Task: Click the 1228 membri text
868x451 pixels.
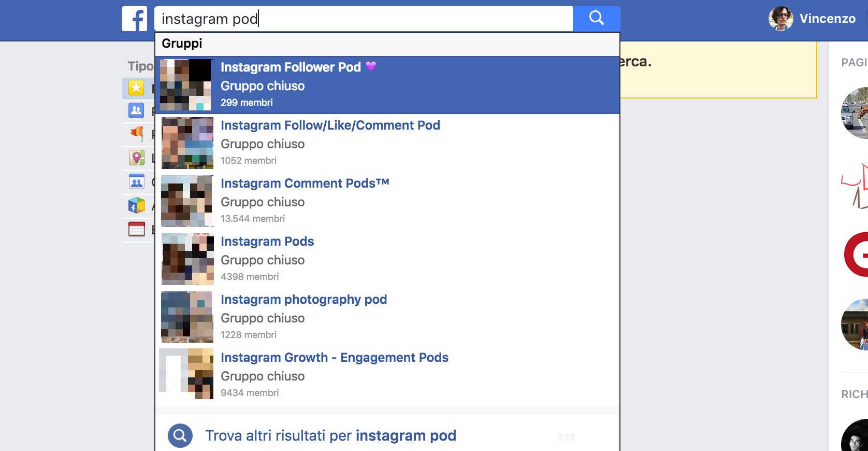Action: (249, 335)
